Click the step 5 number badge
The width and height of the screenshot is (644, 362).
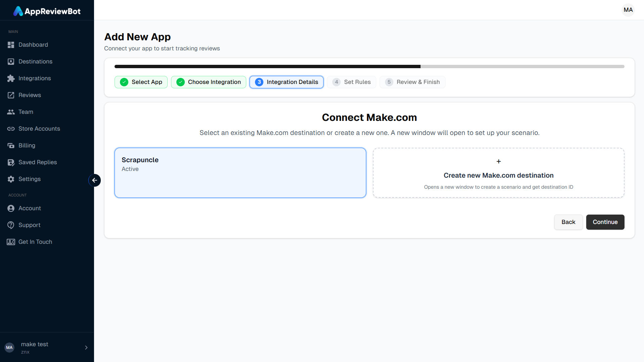tap(389, 82)
